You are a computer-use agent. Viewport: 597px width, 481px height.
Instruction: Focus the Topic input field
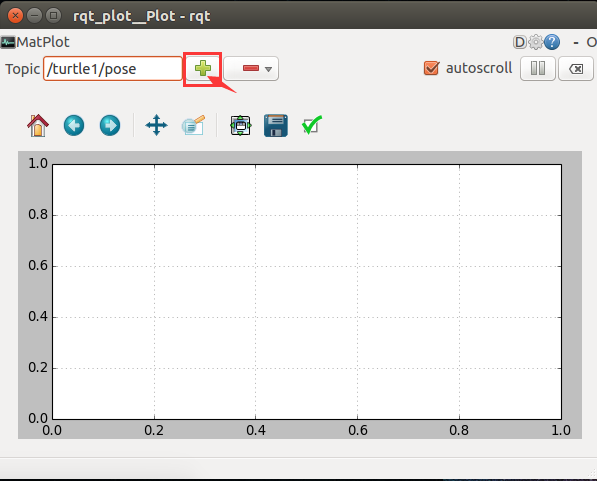[113, 69]
